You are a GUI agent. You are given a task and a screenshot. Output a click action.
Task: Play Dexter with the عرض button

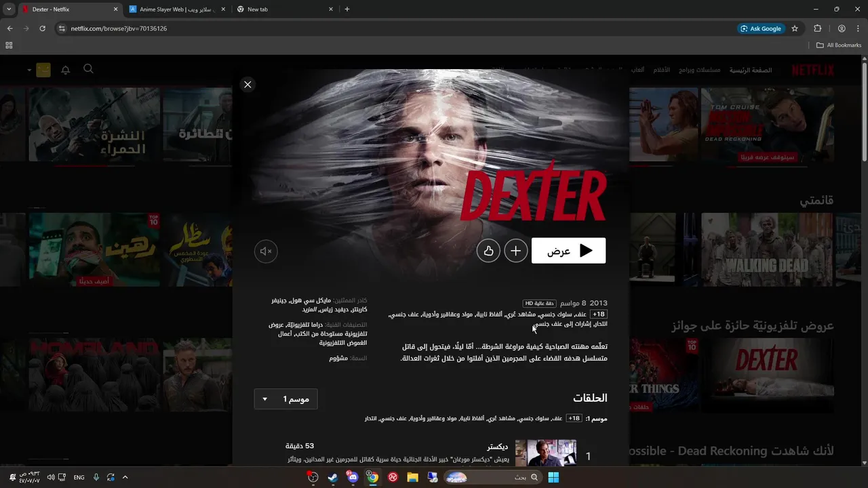pos(568,251)
